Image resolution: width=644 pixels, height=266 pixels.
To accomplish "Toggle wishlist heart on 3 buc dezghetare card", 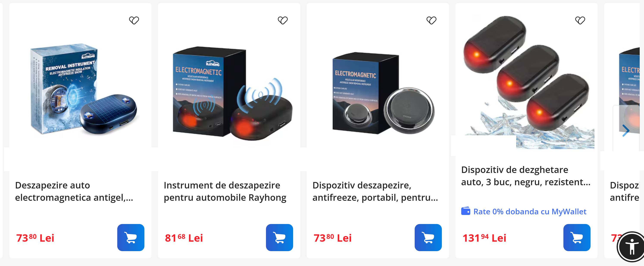I will [580, 20].
